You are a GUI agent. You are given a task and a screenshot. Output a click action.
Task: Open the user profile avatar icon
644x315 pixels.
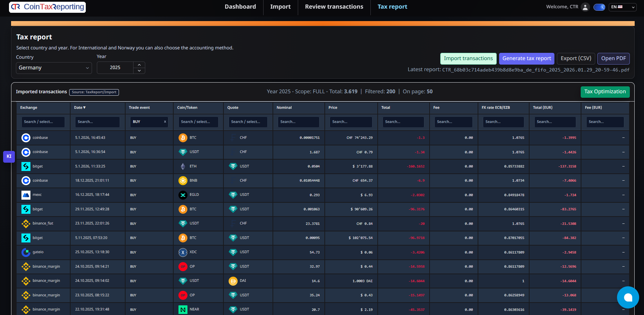point(585,7)
